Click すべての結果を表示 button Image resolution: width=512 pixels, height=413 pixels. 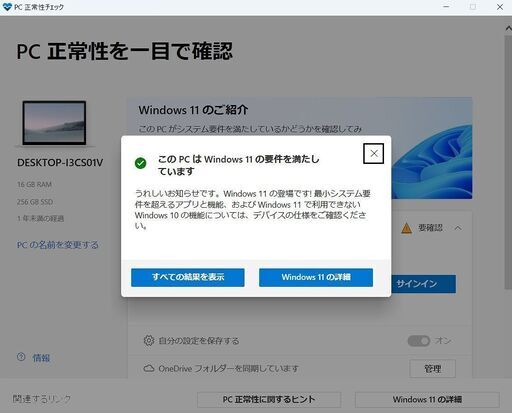(188, 277)
